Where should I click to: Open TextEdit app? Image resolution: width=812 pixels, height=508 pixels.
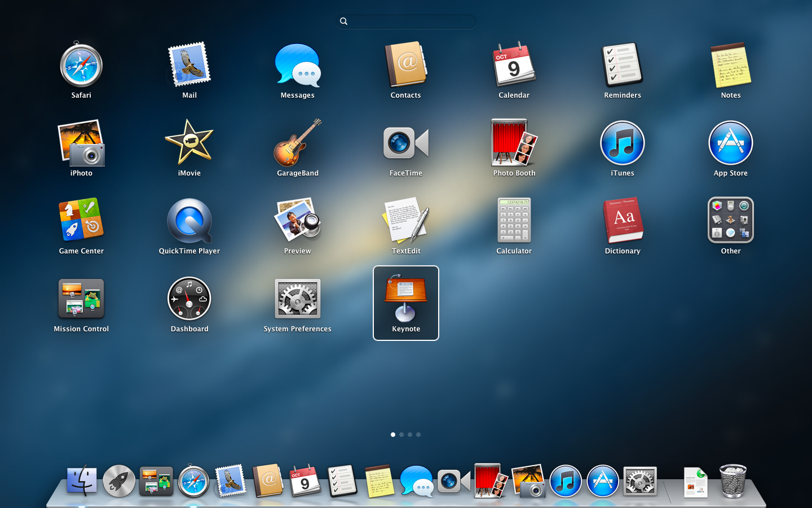tap(406, 220)
